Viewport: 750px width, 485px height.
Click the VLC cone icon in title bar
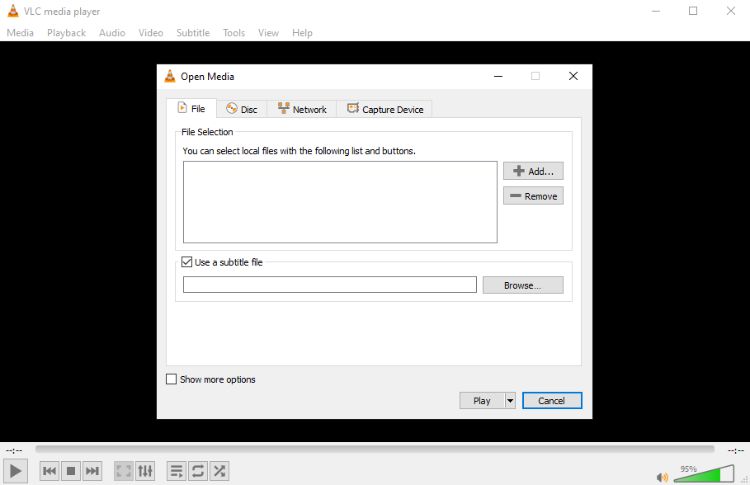click(13, 11)
